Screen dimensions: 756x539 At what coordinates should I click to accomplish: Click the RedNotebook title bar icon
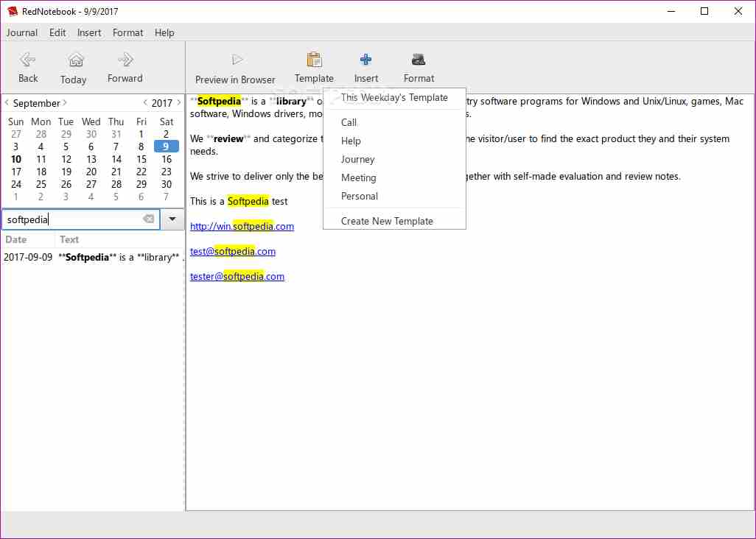(13, 11)
